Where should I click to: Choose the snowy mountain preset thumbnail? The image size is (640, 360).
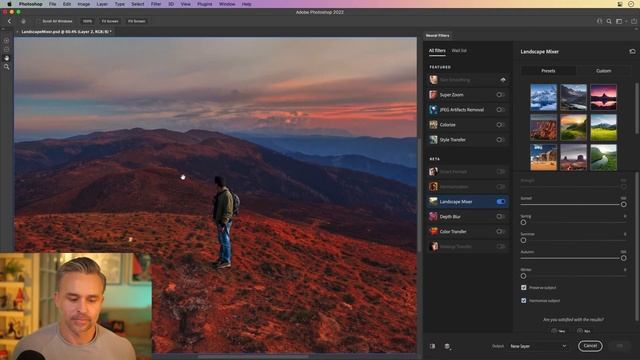click(x=543, y=98)
